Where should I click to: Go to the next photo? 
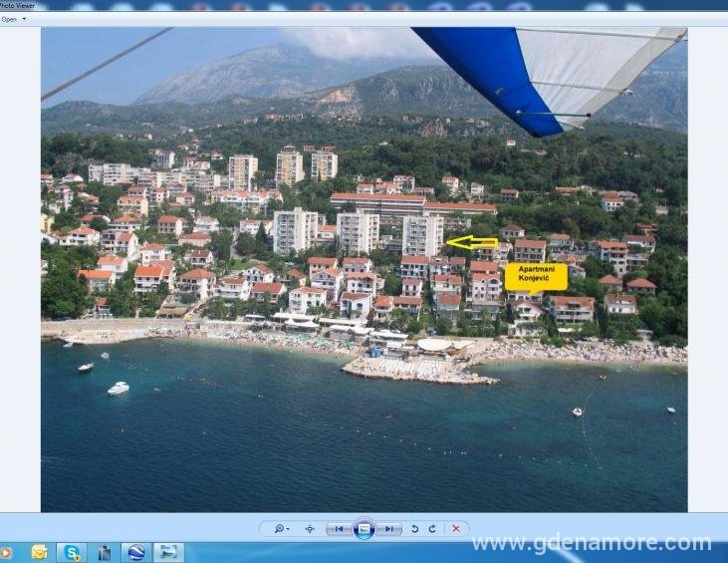pos(389,529)
